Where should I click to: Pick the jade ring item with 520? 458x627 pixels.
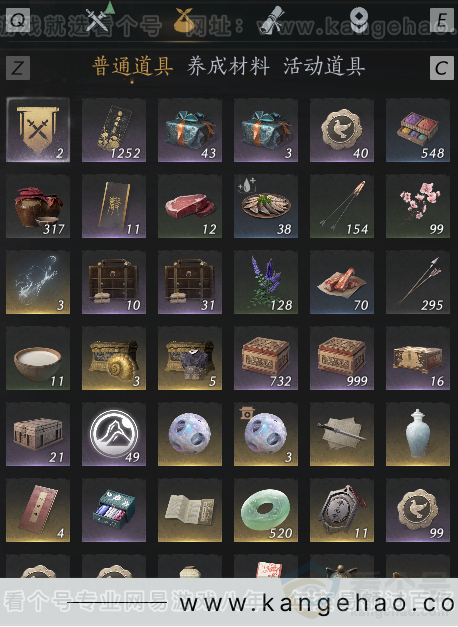(x=266, y=510)
